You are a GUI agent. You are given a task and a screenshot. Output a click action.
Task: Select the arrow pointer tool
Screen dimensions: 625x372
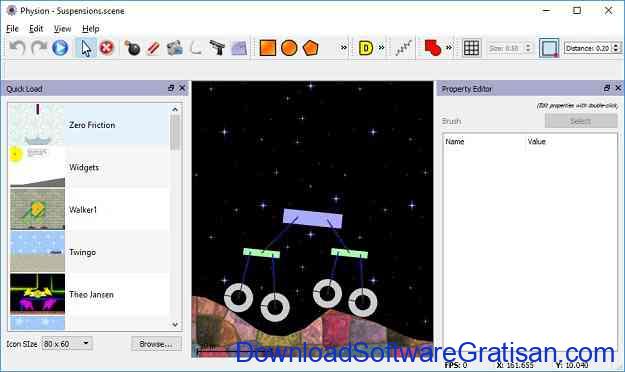(x=86, y=48)
